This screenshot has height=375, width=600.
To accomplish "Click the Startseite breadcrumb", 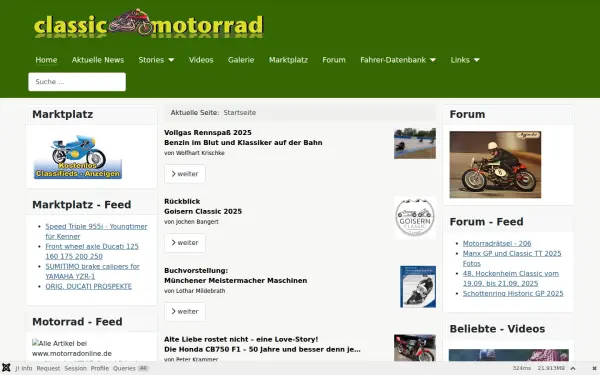I will 240,112.
